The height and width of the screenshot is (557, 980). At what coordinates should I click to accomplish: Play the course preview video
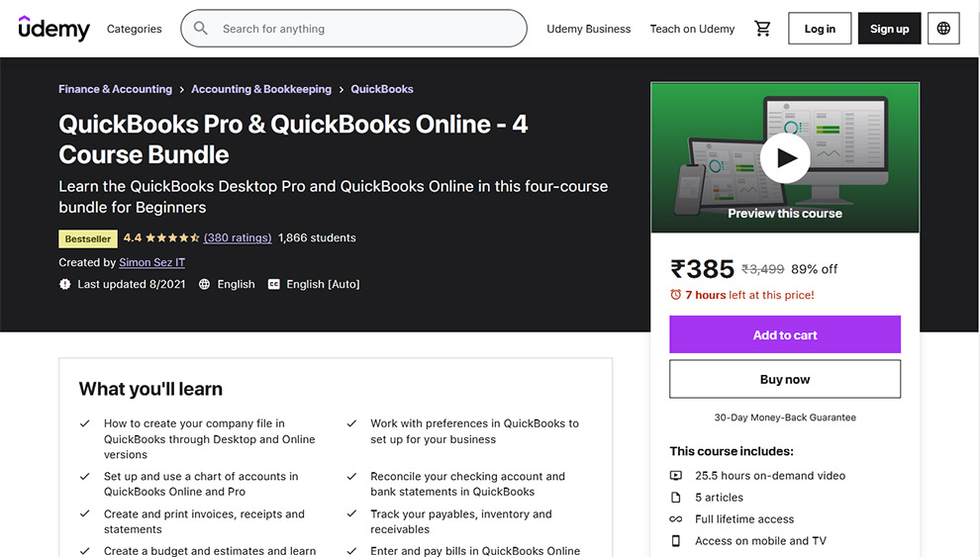[x=785, y=158]
